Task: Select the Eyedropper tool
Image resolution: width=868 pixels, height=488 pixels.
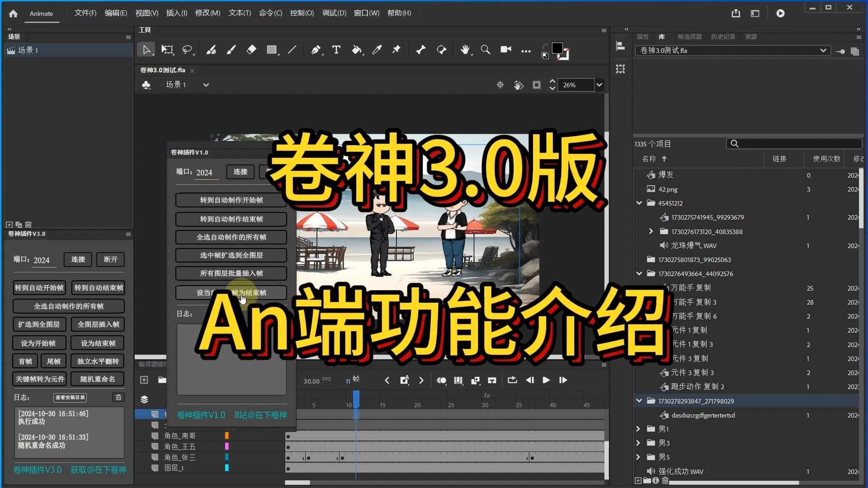Action: 377,50
